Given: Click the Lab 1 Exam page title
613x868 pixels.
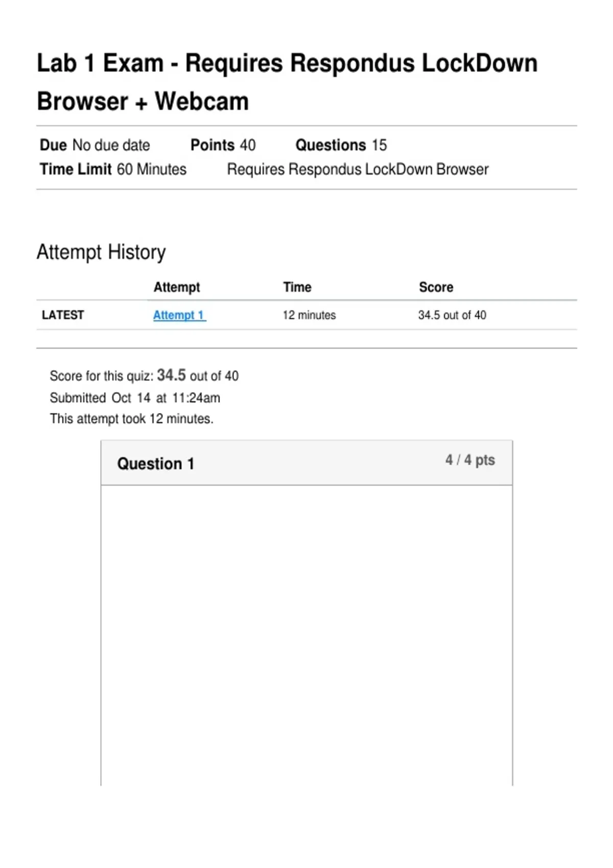Looking at the screenshot, I should click(287, 82).
